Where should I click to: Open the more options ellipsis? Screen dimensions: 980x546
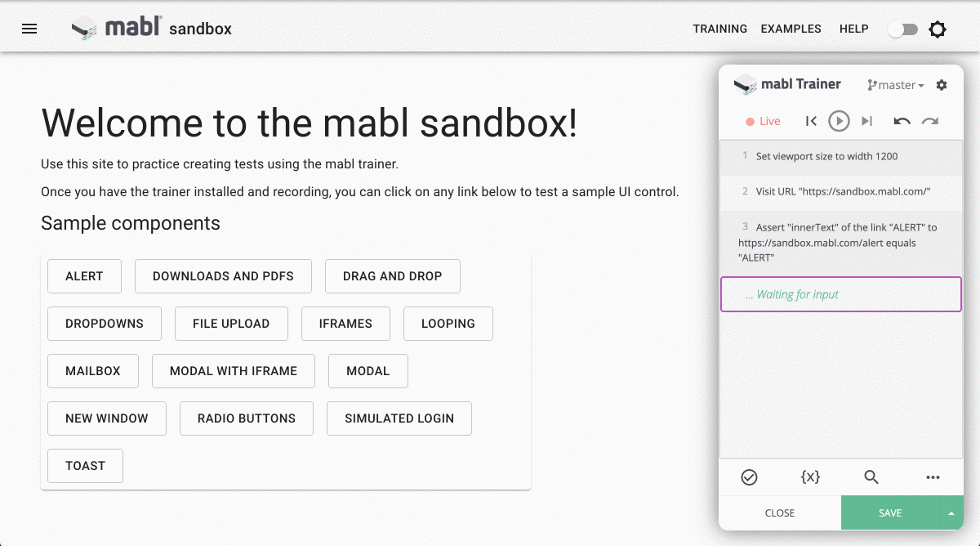click(x=933, y=477)
